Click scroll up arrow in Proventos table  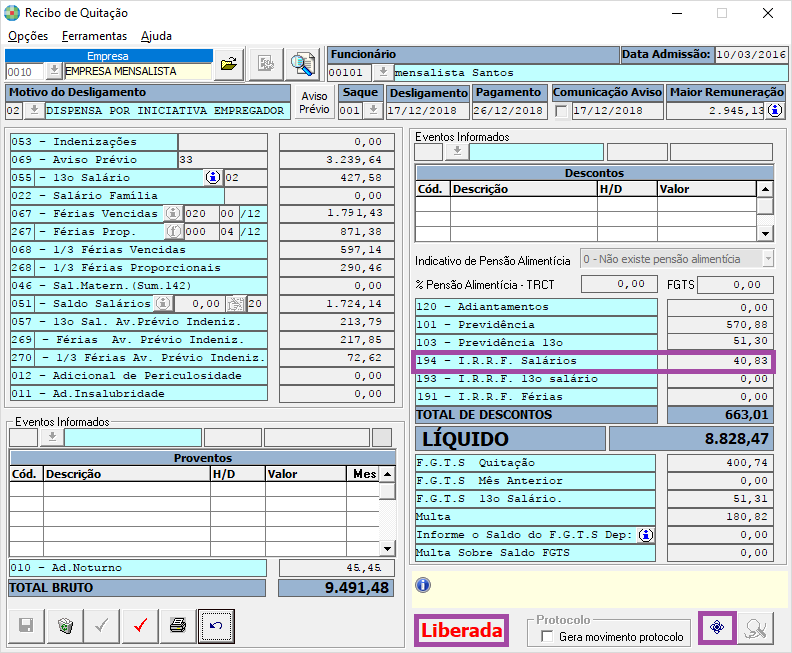pyautogui.click(x=387, y=474)
